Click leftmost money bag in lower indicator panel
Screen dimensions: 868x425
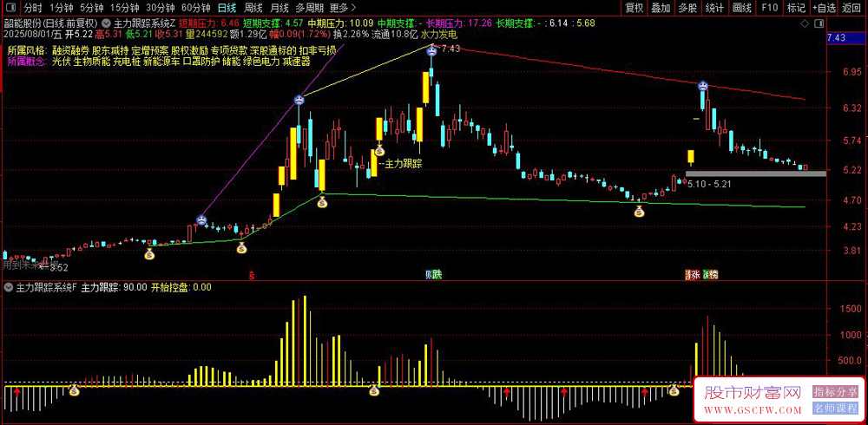74,390
